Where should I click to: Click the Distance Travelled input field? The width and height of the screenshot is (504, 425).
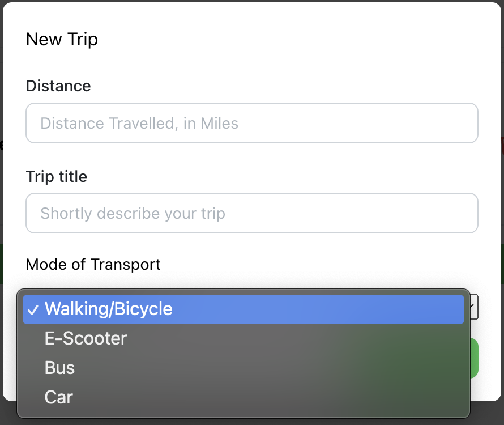[252, 123]
